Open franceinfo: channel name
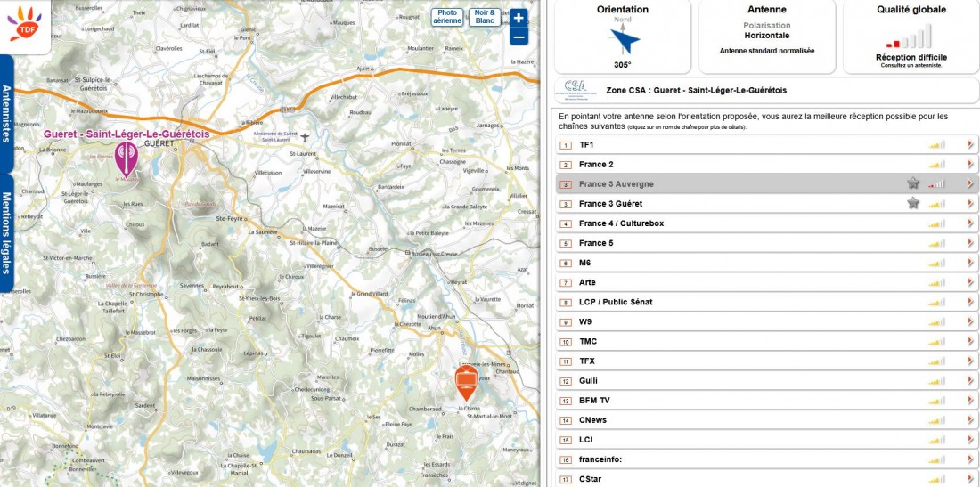The width and height of the screenshot is (980, 487). pyautogui.click(x=600, y=460)
